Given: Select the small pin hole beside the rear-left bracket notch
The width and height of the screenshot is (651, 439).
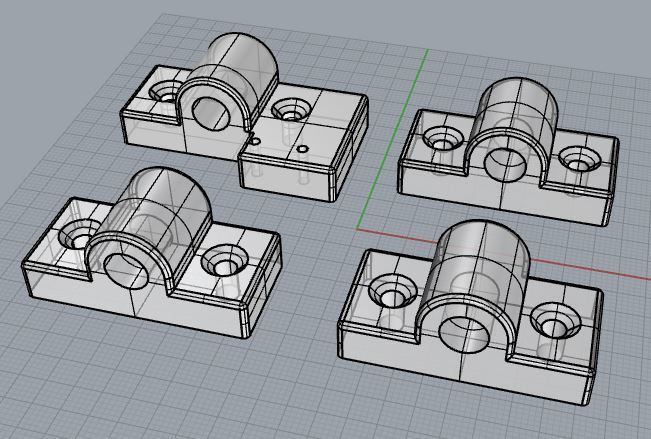Looking at the screenshot, I should pyautogui.click(x=256, y=142).
